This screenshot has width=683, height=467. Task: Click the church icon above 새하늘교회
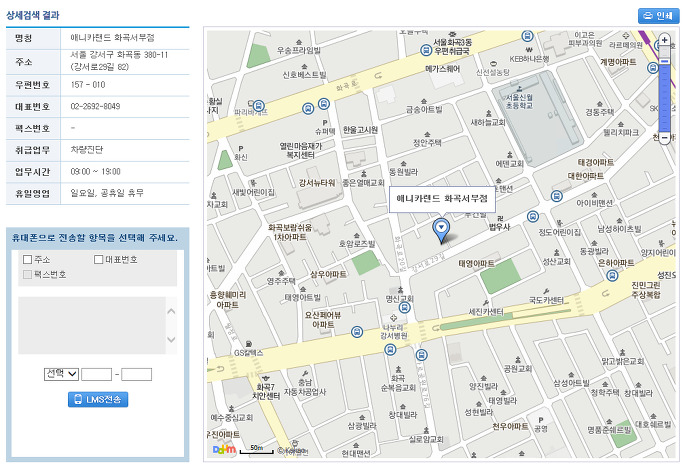(488, 113)
